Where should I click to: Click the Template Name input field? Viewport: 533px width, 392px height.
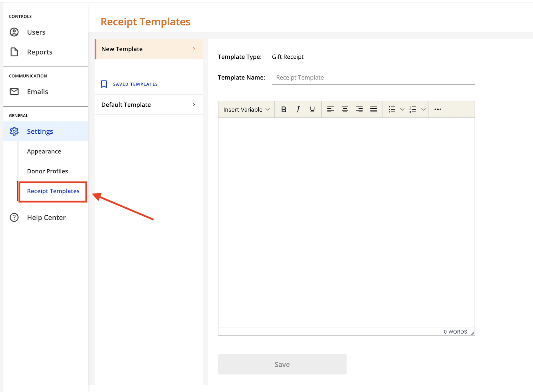[373, 77]
